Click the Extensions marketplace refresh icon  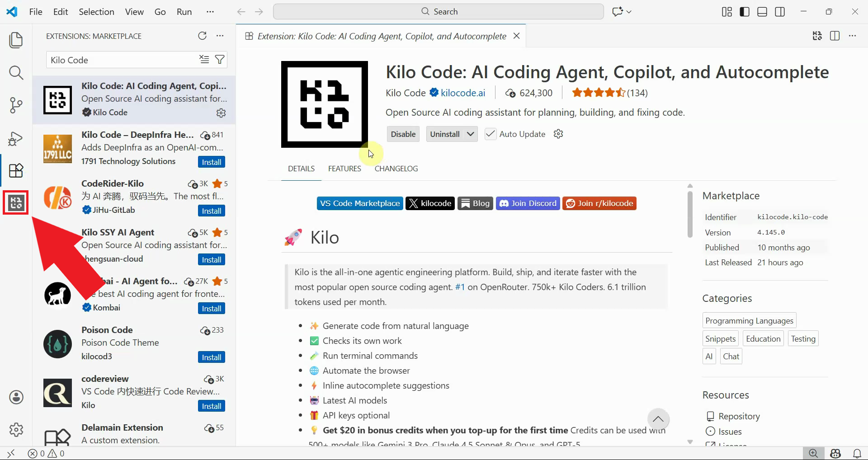pyautogui.click(x=203, y=36)
